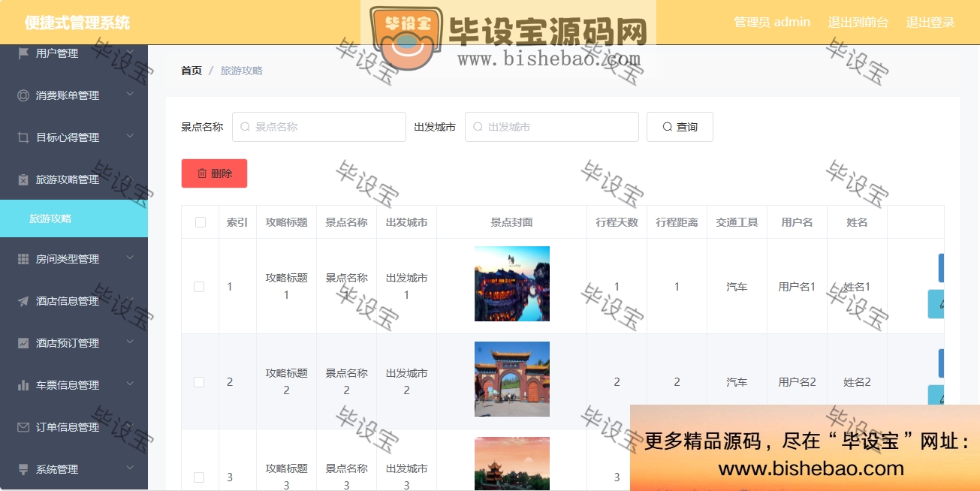Expand 房间类型管理 menu chevron
Image resolution: width=980 pixels, height=491 pixels.
click(x=130, y=258)
